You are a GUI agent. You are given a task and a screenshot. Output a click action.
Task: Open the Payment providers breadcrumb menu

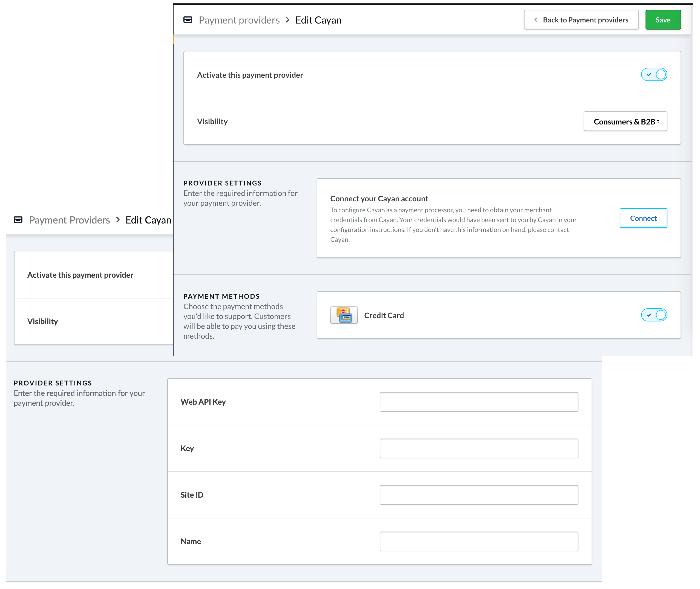click(239, 19)
